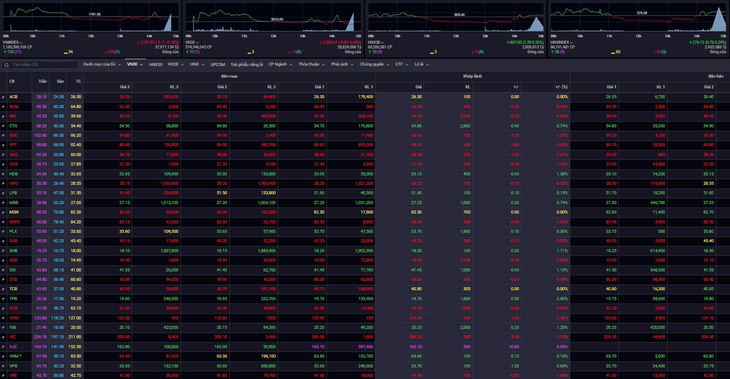Select the MBB ticker symbol
730x379 pixels.
[13, 203]
